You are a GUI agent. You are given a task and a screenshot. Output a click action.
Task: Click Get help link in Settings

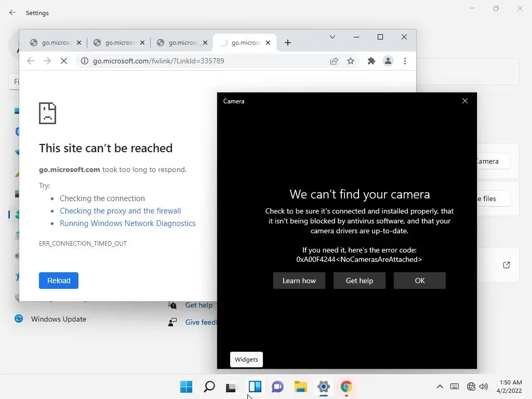199,305
